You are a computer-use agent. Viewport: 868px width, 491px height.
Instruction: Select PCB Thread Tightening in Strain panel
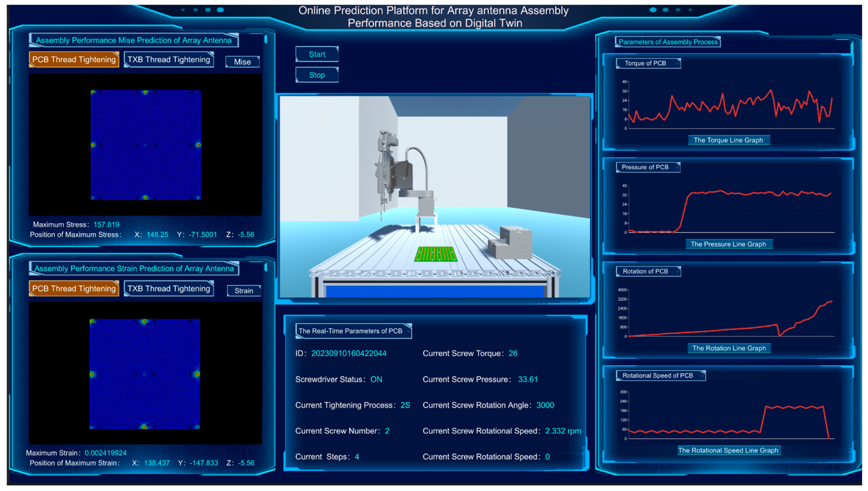[x=74, y=289]
